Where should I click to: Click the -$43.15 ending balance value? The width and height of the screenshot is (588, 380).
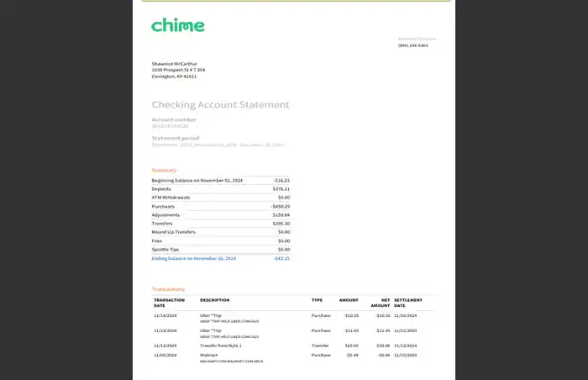281,258
